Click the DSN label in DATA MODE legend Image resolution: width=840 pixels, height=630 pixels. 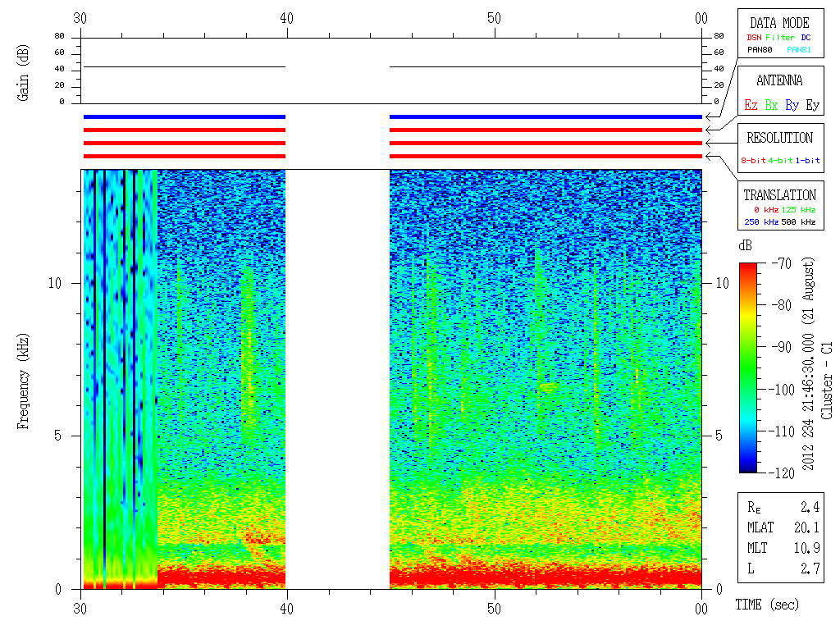pyautogui.click(x=754, y=37)
